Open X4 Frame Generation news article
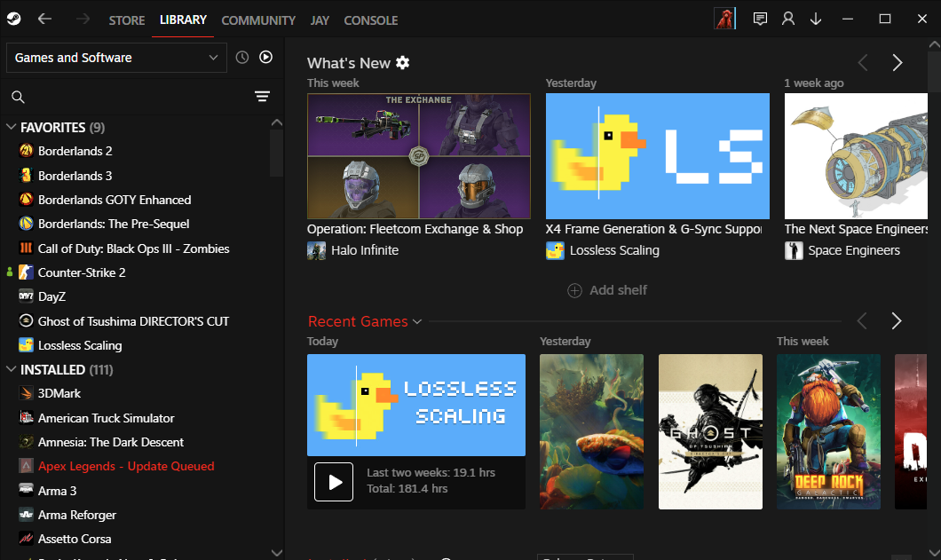Screen dimensions: 941x560 coord(653,229)
